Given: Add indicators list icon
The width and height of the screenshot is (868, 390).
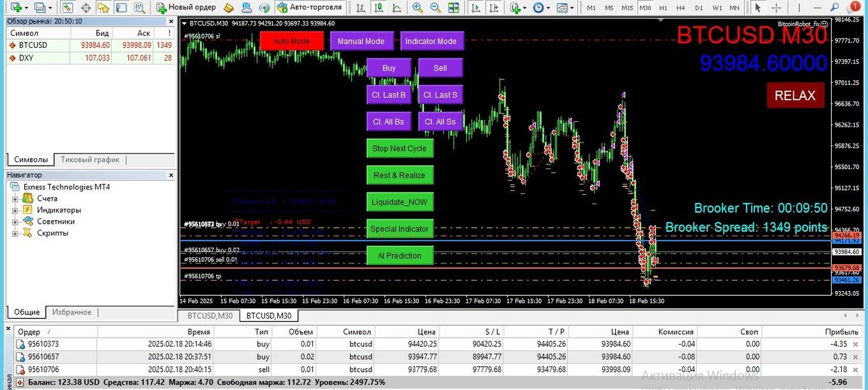Looking at the screenshot, I should pyautogui.click(x=515, y=7).
